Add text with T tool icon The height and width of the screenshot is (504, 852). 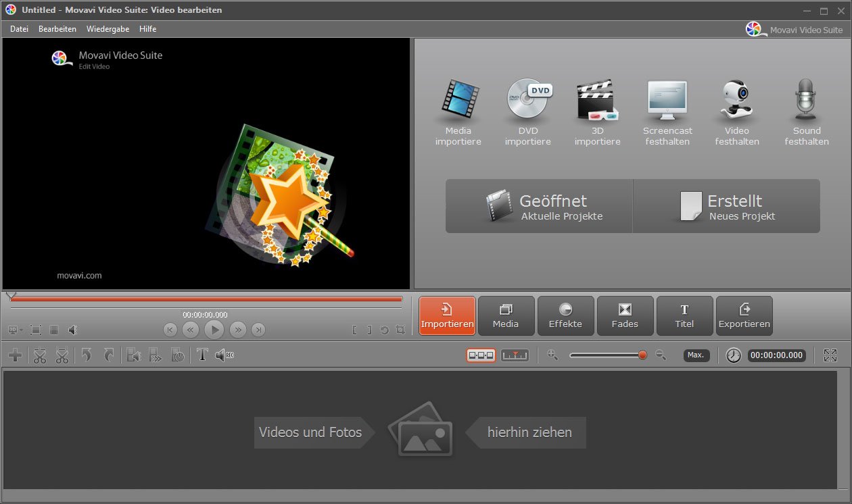coord(202,355)
